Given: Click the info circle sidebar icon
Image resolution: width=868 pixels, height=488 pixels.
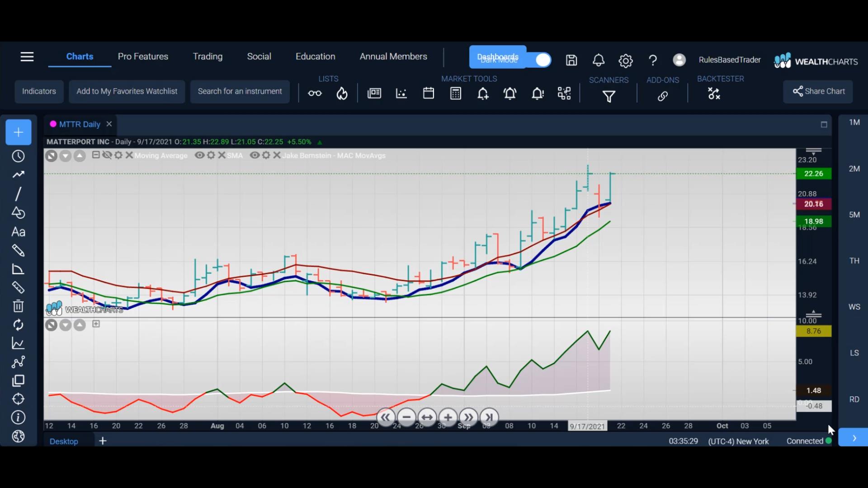Looking at the screenshot, I should click(x=18, y=418).
